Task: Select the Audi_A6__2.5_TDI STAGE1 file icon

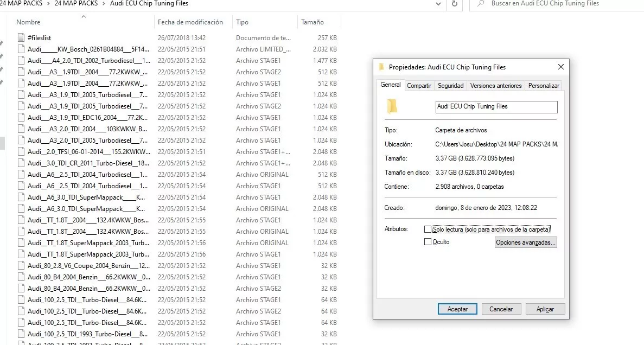Action: pyautogui.click(x=21, y=186)
